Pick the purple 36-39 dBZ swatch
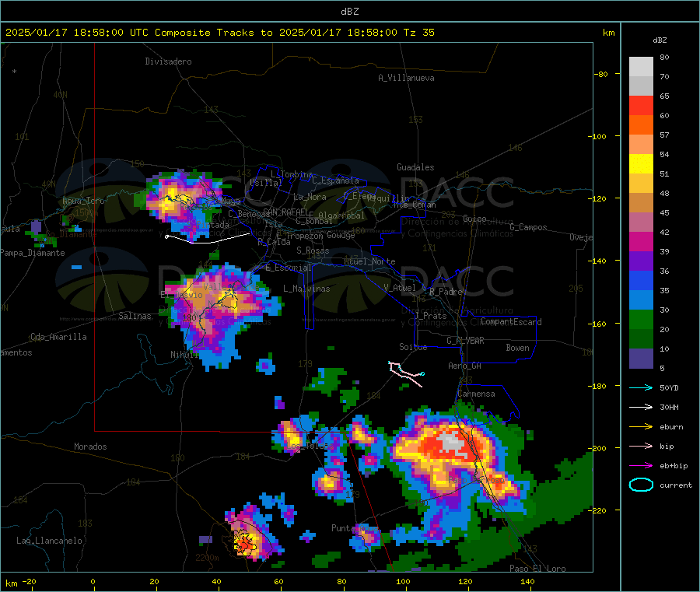Viewport: 700px width, 592px height. tap(641, 261)
